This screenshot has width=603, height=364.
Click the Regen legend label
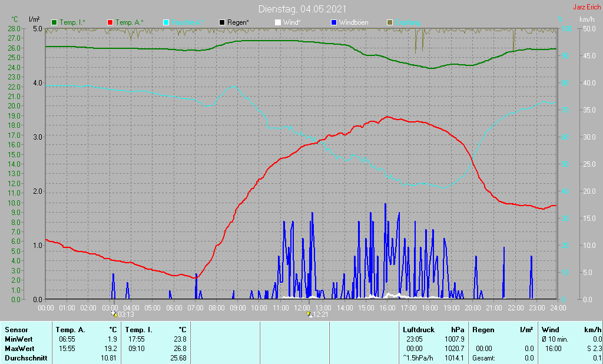(x=238, y=22)
